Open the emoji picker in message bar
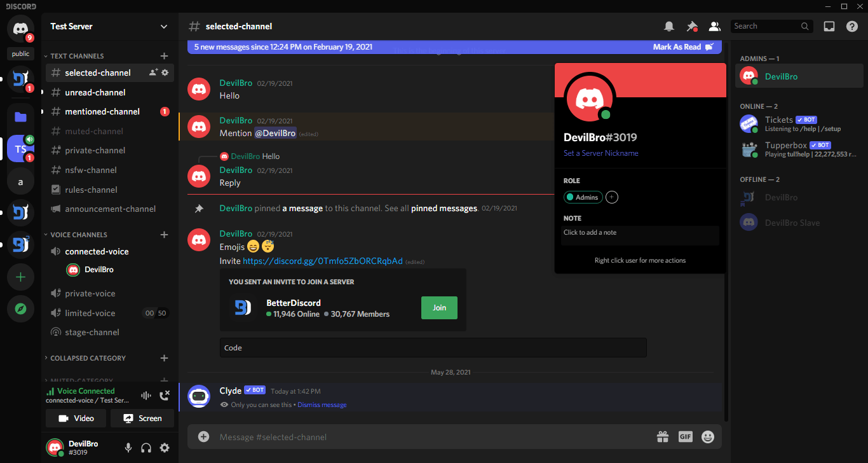 [707, 437]
